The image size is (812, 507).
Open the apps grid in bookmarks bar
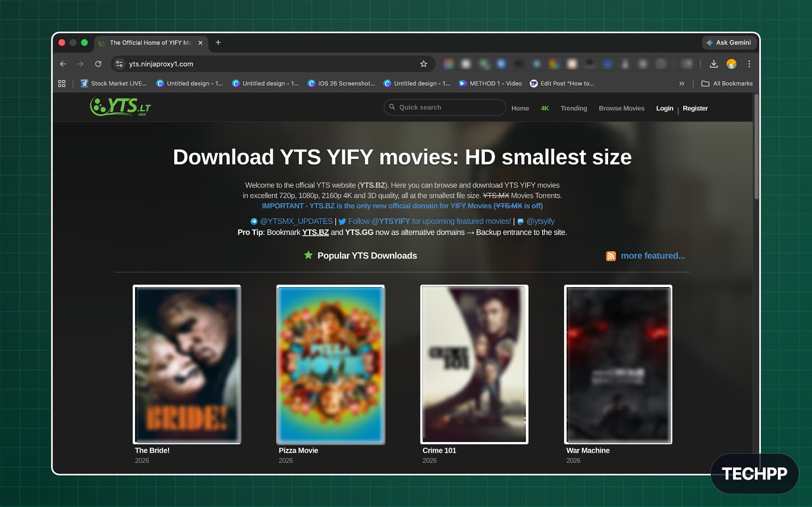coord(62,83)
